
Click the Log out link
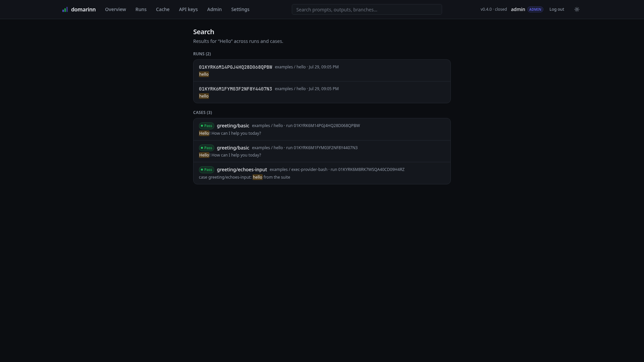coord(556,9)
